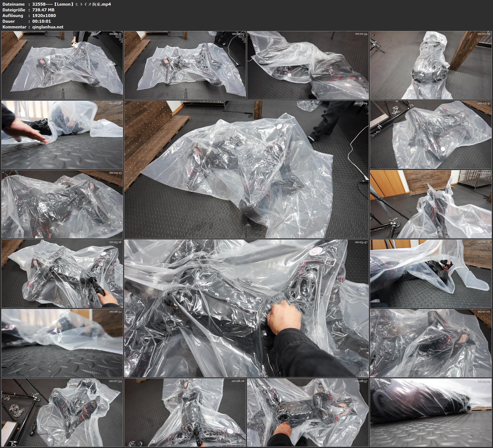Click the large frame at 00:05:47
Viewport: 493px width, 448px height.
tap(246, 308)
